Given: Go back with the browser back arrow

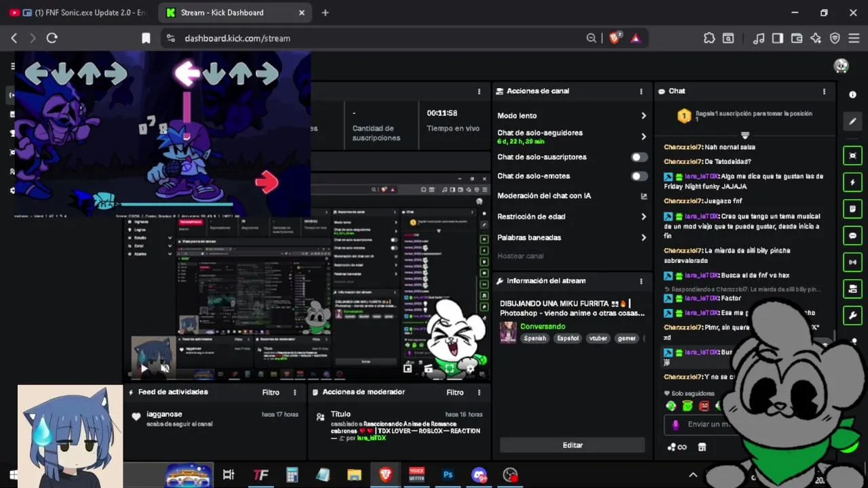Looking at the screenshot, I should point(14,39).
